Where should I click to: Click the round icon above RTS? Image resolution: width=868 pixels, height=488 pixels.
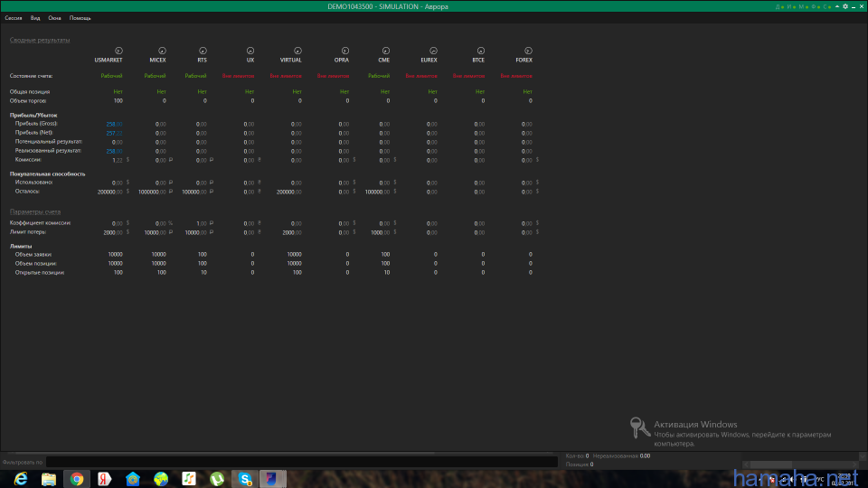[x=203, y=51]
